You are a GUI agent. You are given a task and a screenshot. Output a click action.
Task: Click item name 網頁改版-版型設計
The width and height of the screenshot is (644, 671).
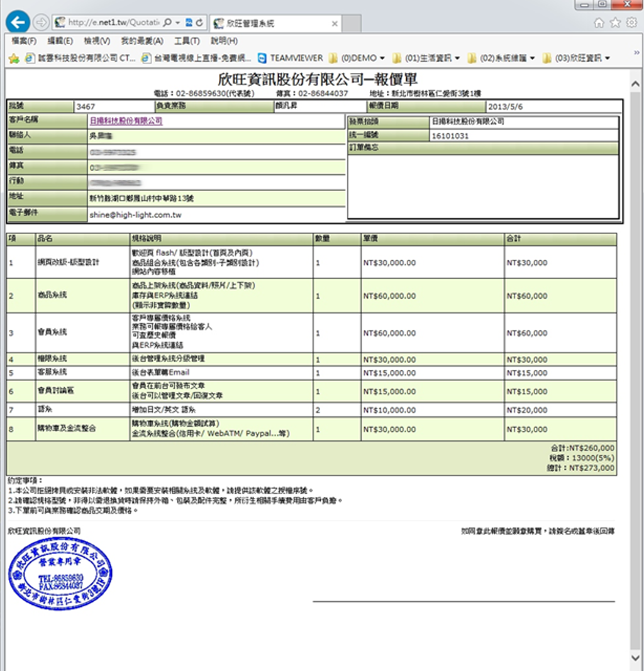pyautogui.click(x=69, y=262)
